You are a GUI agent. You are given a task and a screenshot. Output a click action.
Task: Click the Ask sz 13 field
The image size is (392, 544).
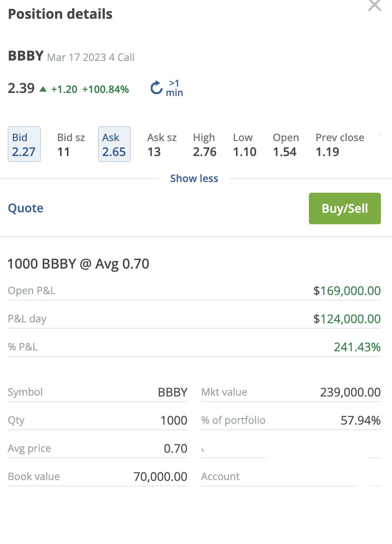pos(161,145)
